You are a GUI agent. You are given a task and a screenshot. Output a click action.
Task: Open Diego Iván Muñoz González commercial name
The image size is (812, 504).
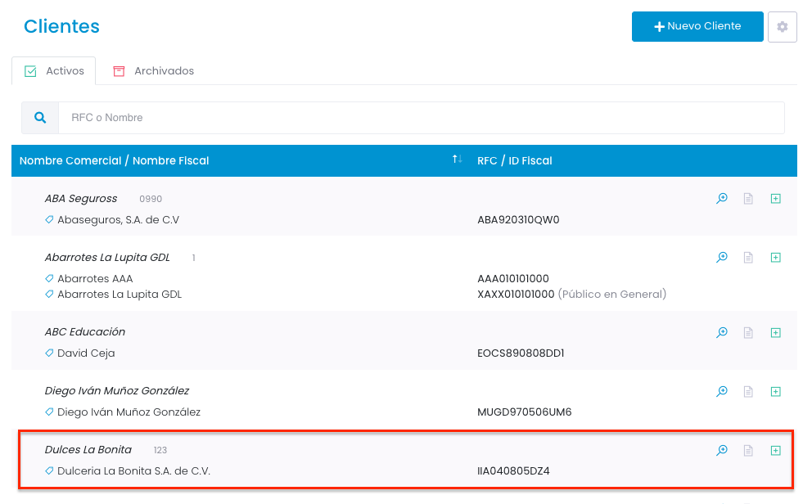point(117,390)
